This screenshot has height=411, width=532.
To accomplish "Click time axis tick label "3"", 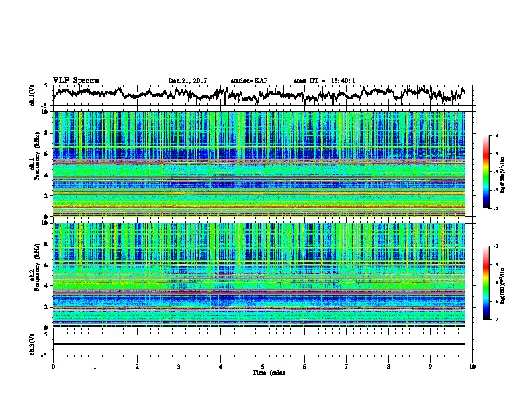I will coord(179,366).
